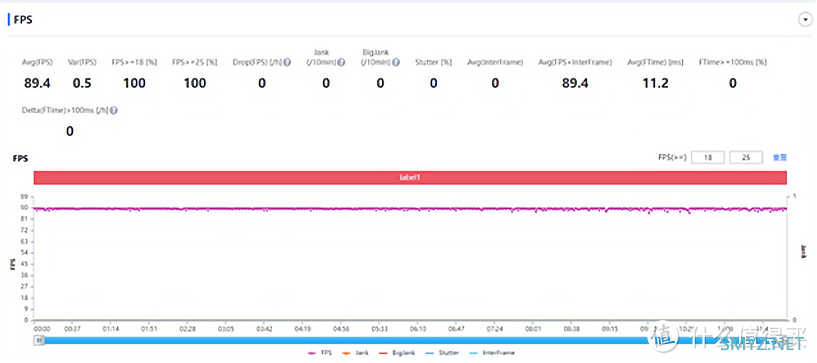
Task: Click the purple FPS line in the chart
Action: pos(410,209)
